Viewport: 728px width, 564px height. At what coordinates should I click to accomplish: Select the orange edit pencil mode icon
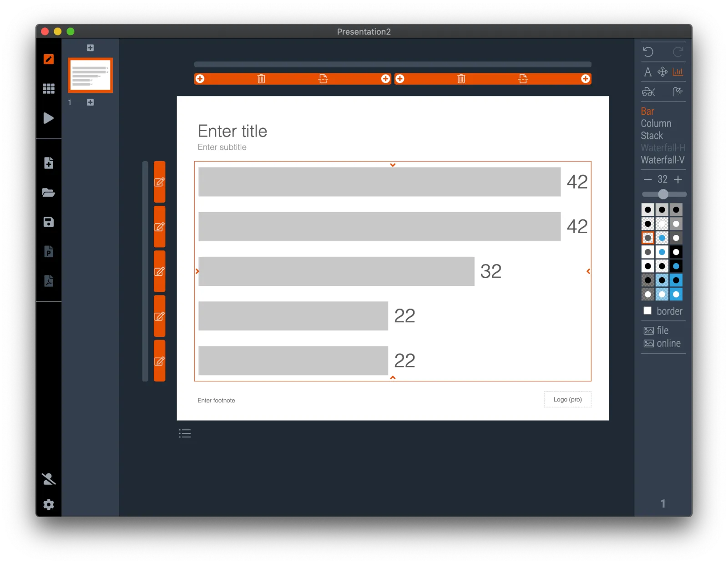click(x=49, y=59)
